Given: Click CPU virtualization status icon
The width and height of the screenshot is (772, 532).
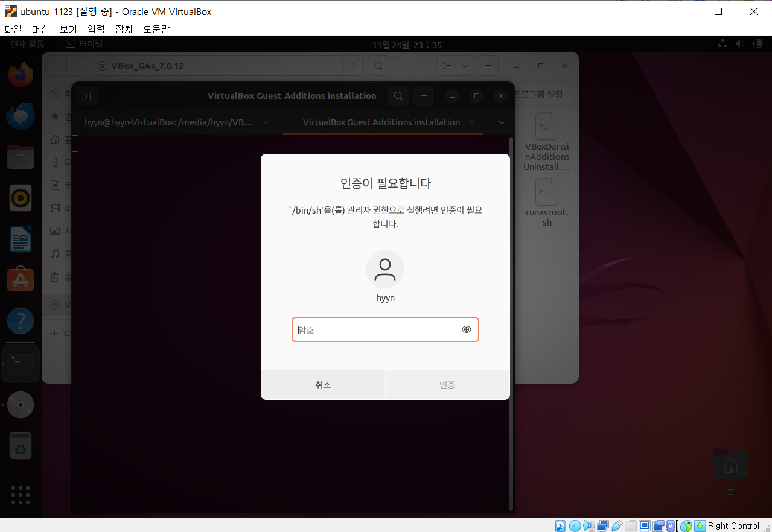Looking at the screenshot, I should [x=672, y=526].
